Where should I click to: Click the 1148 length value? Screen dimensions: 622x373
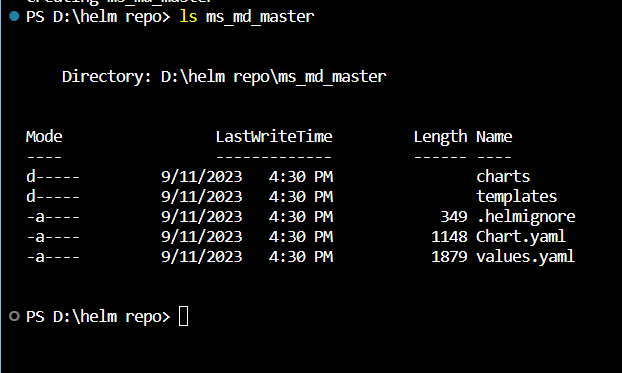click(449, 236)
